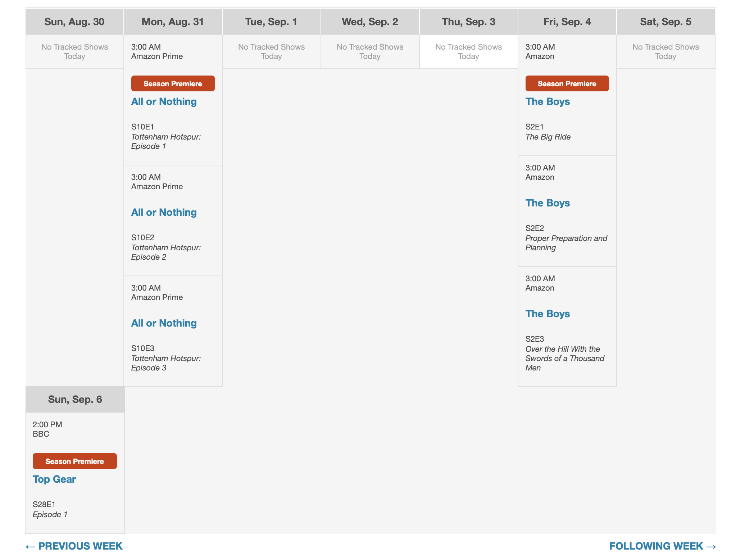
Task: Click the Thu, Sep. 3 empty day cell
Action: point(468,52)
